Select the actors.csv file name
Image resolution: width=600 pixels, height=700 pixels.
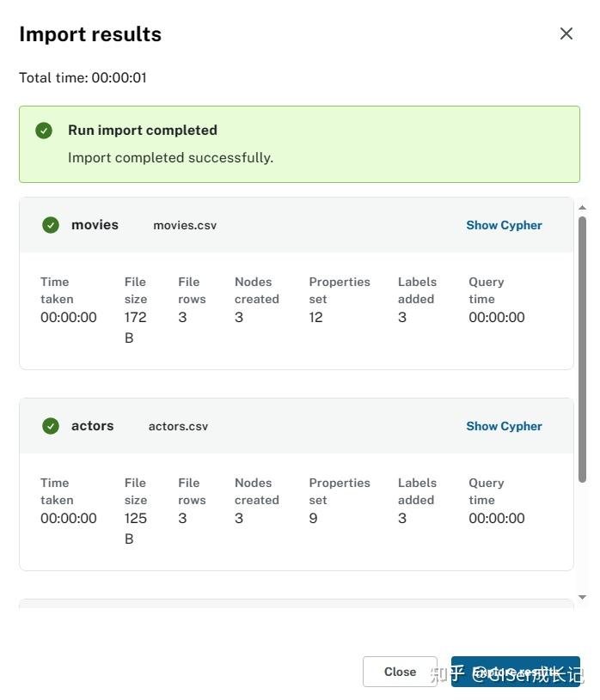click(178, 427)
